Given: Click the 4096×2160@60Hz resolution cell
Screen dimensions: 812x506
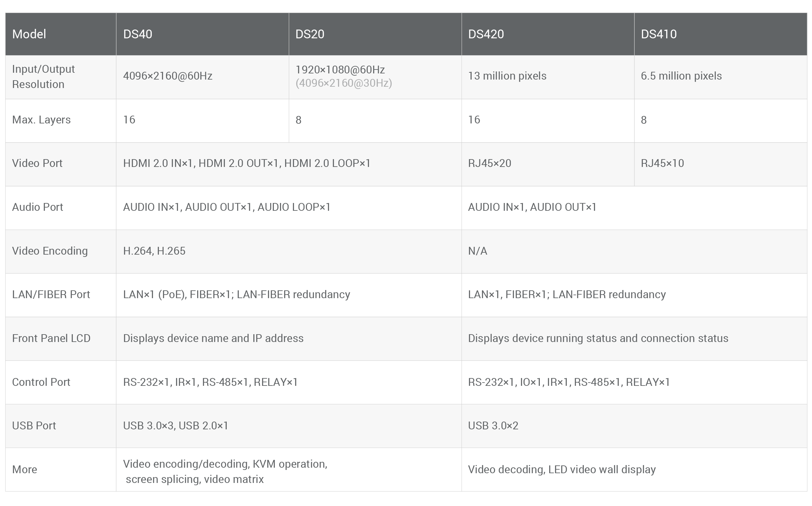Looking at the screenshot, I should coord(168,76).
